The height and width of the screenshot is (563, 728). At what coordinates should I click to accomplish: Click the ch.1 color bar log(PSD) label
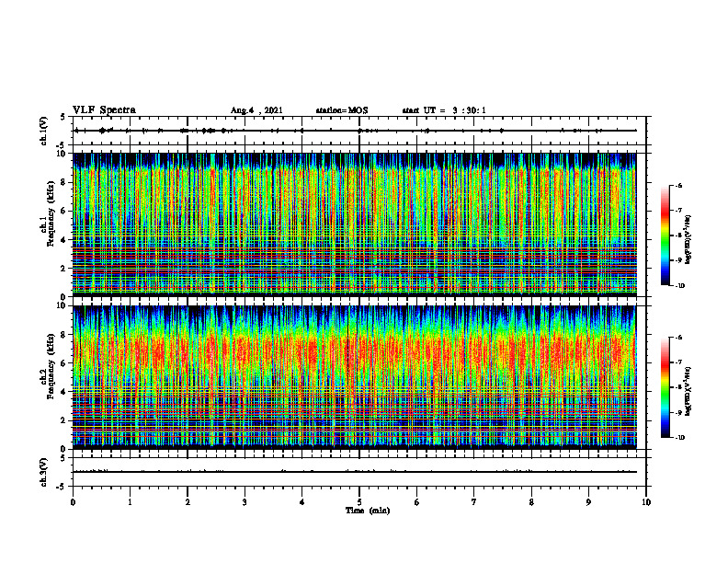[x=688, y=240]
